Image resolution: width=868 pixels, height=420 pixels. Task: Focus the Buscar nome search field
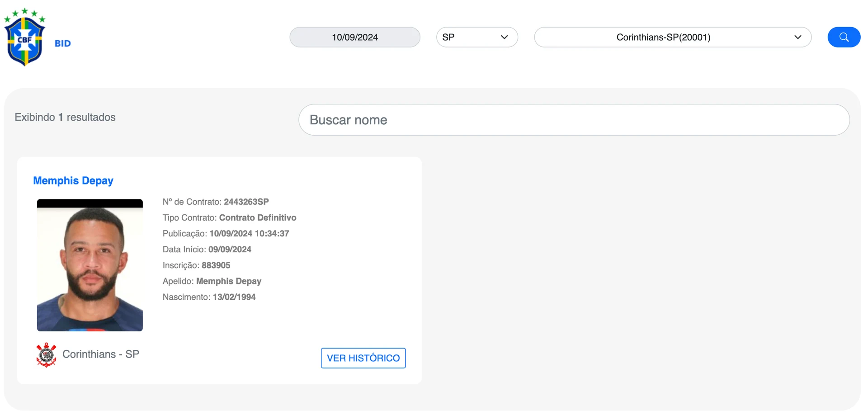point(574,120)
